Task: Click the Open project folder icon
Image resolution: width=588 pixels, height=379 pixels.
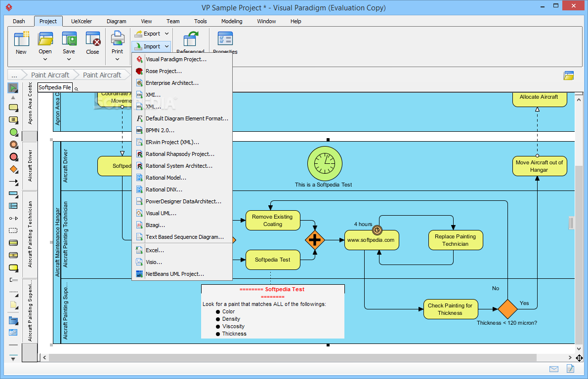Action: point(45,39)
